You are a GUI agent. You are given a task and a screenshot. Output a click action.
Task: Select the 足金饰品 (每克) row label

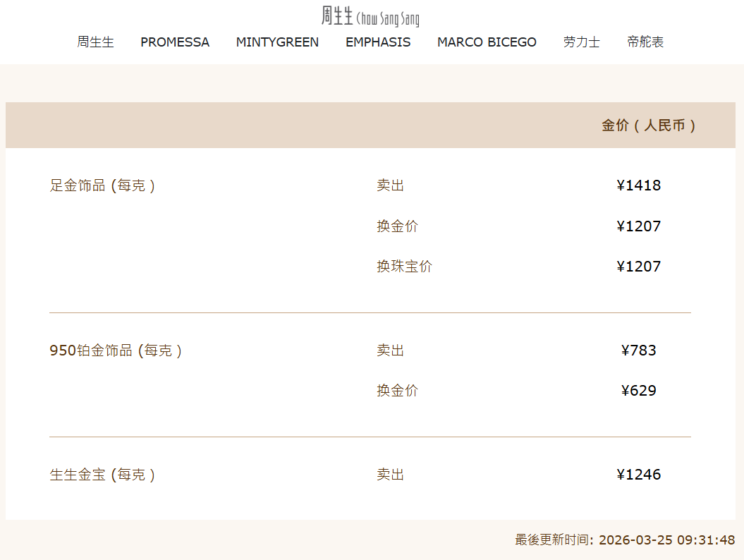click(102, 185)
